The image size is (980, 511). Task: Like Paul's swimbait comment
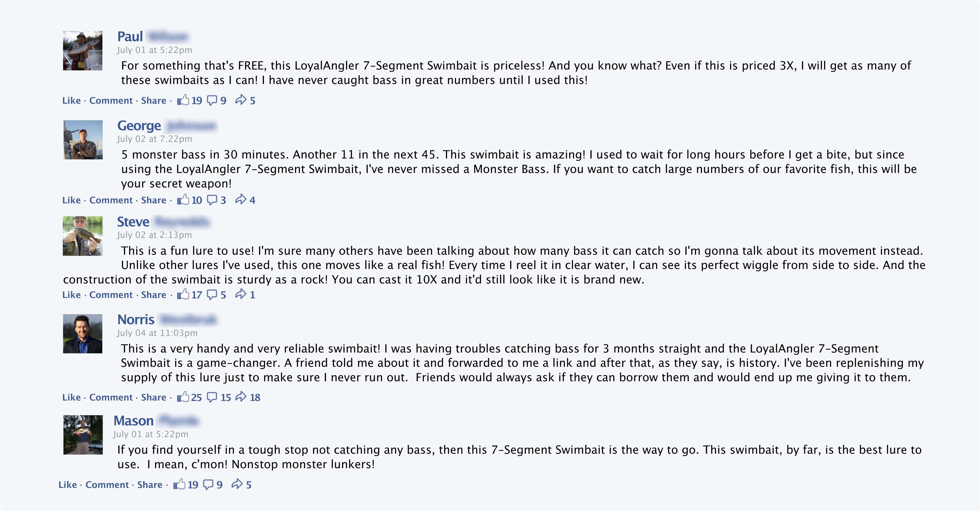pos(72,101)
